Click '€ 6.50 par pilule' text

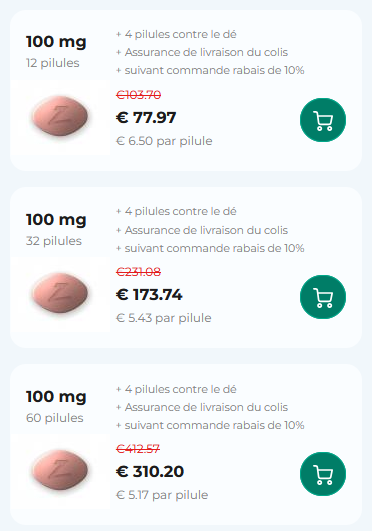[x=164, y=141]
